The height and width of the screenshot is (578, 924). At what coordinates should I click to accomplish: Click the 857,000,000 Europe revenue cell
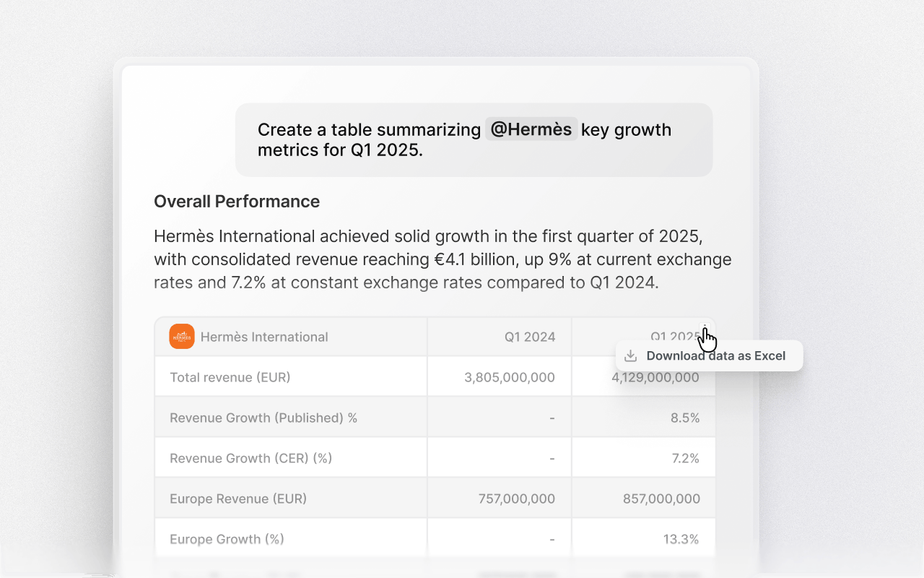pyautogui.click(x=661, y=499)
